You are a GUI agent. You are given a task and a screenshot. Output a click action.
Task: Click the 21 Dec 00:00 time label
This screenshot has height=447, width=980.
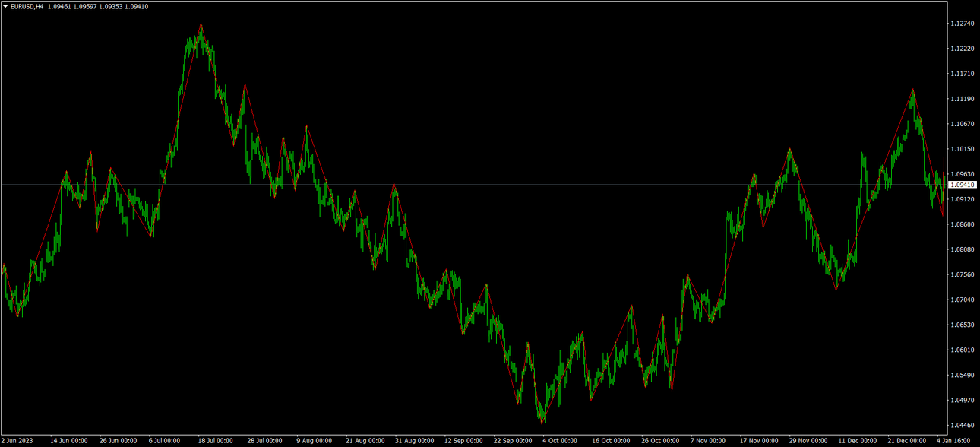[907, 440]
